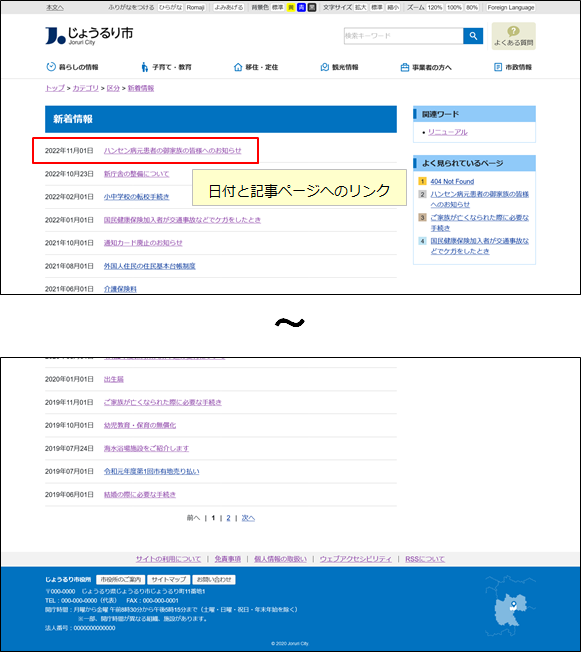Open ハンセン病元患者 article in news list
The width and height of the screenshot is (581, 652).
[x=173, y=151]
